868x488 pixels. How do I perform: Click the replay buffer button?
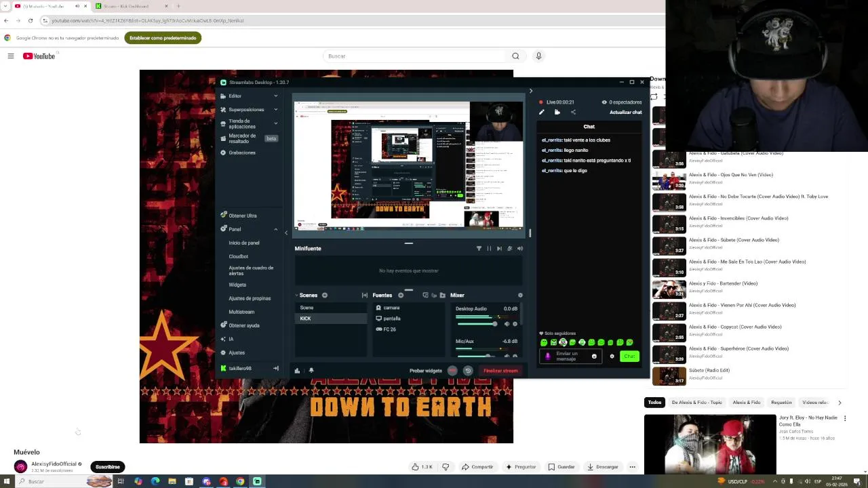[x=468, y=371]
